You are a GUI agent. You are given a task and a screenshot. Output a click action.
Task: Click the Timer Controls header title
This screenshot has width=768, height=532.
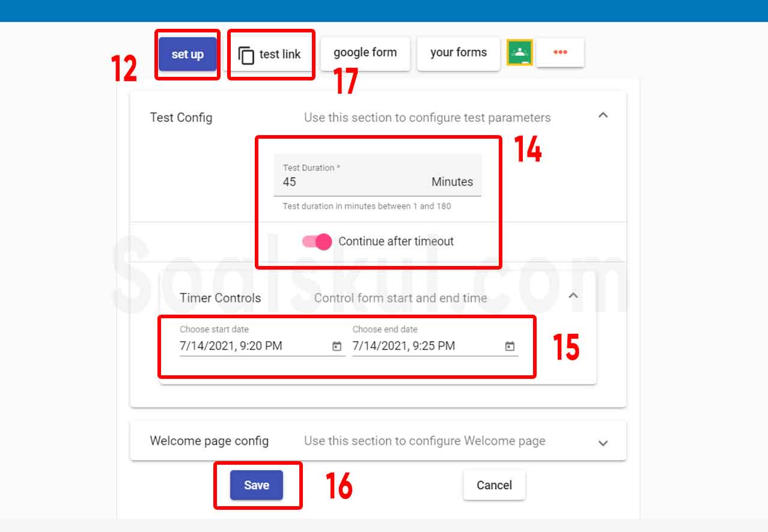[221, 298]
